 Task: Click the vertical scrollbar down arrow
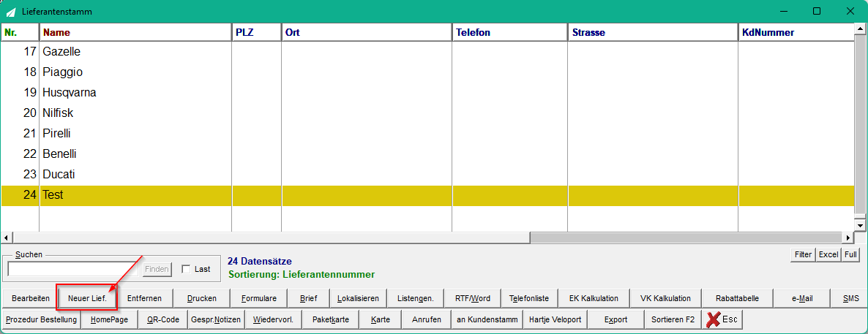(x=860, y=226)
